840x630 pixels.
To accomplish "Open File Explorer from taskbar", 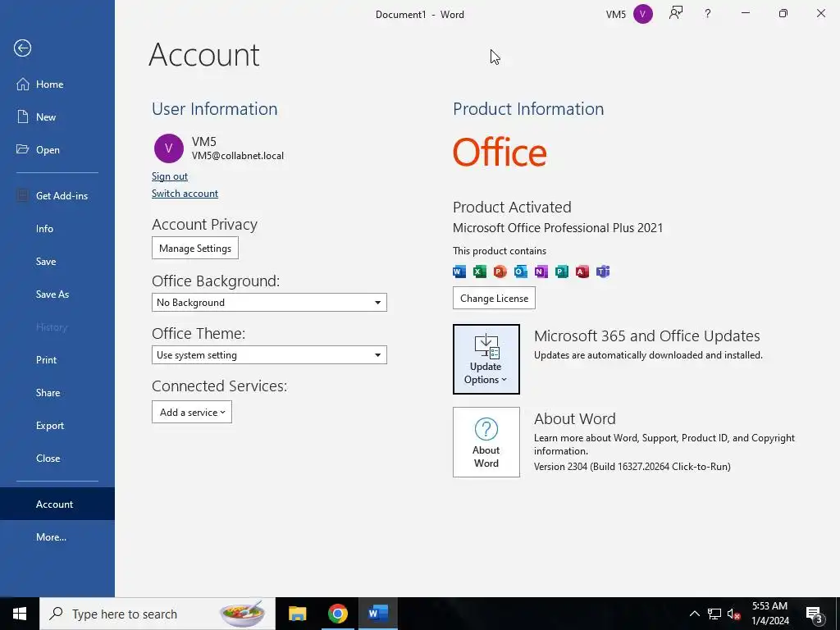I will click(297, 614).
